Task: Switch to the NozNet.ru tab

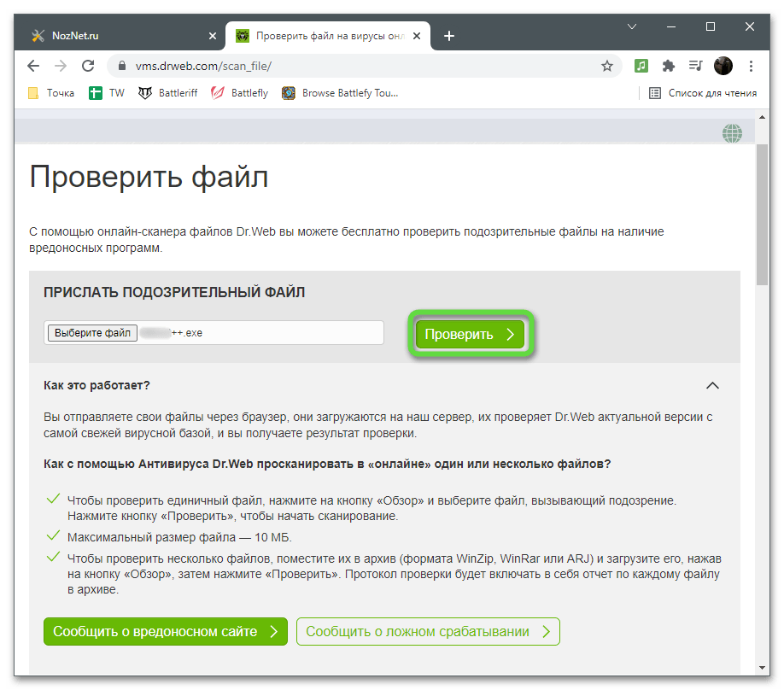Action: point(120,36)
